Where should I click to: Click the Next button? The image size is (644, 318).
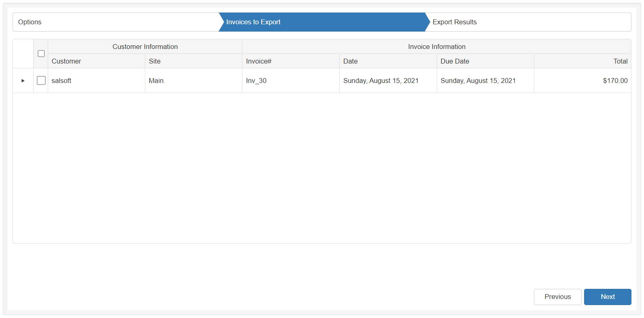click(x=607, y=297)
